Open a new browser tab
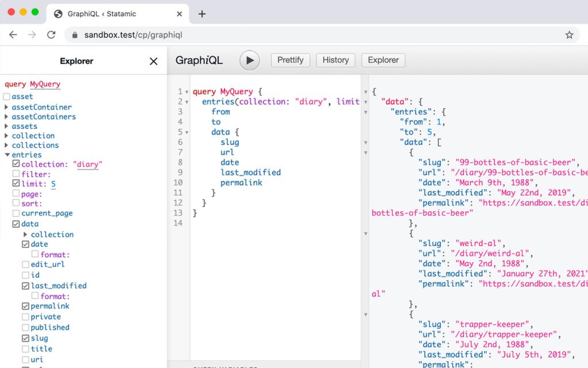 [202, 14]
